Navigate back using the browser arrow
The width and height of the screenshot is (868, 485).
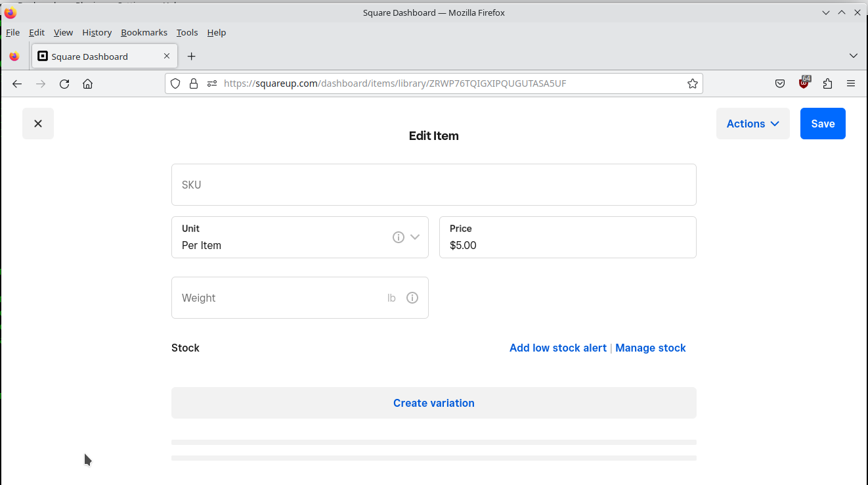(16, 83)
